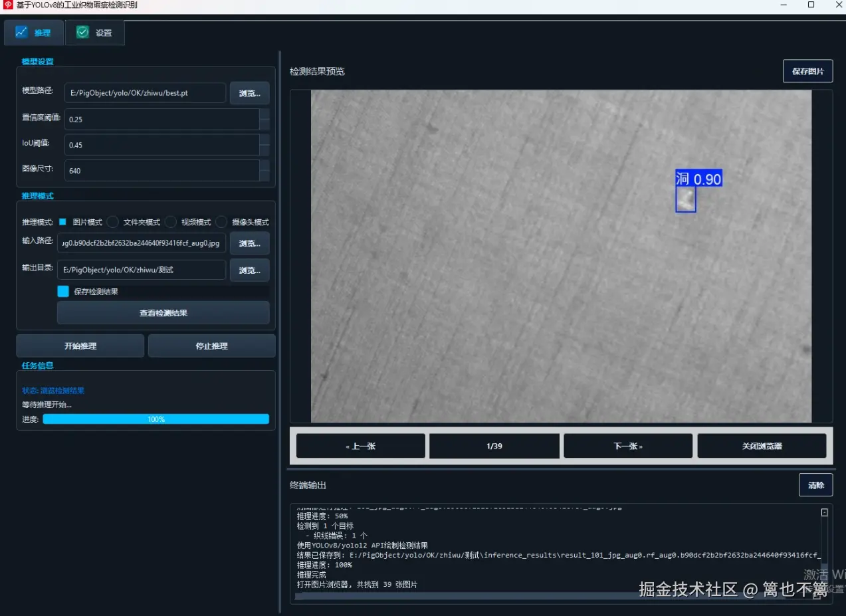This screenshot has height=616, width=846.
Task: Increase the 置信度阈值 using its stepper arrow
Action: click(x=264, y=116)
